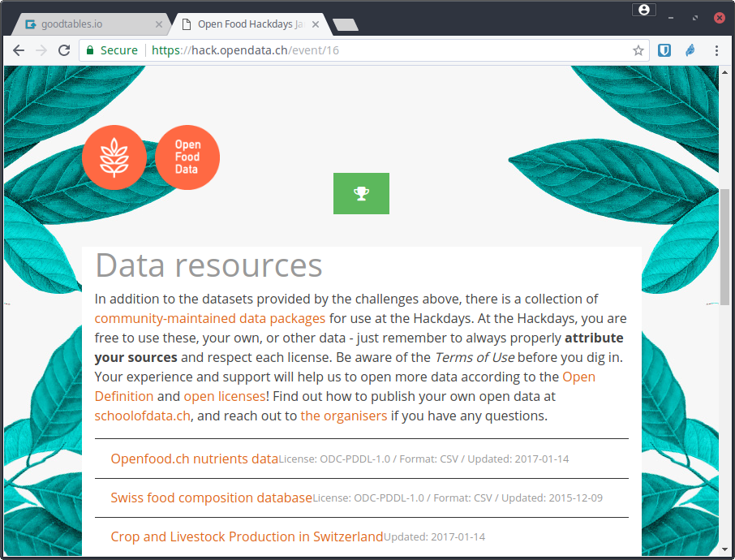Click the green trophy button

pos(361,193)
